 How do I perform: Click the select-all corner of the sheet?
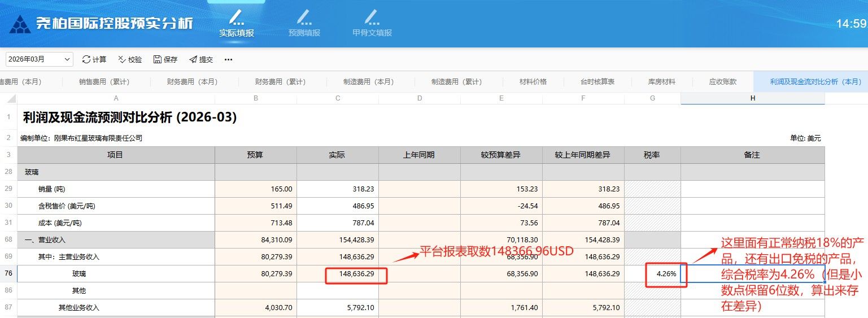8,98
